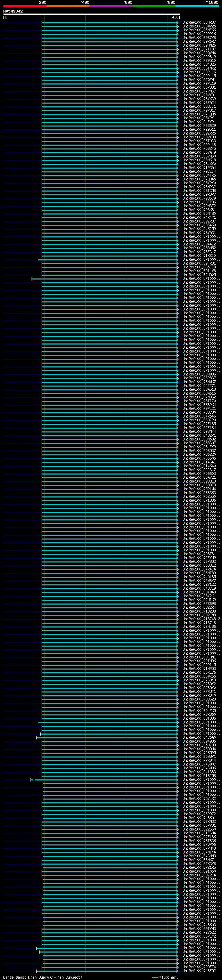Viewport: 222px width, 980px height.
Task: Select the last hit UniRef100_Q4SEQ2
Action: coord(199,971)
